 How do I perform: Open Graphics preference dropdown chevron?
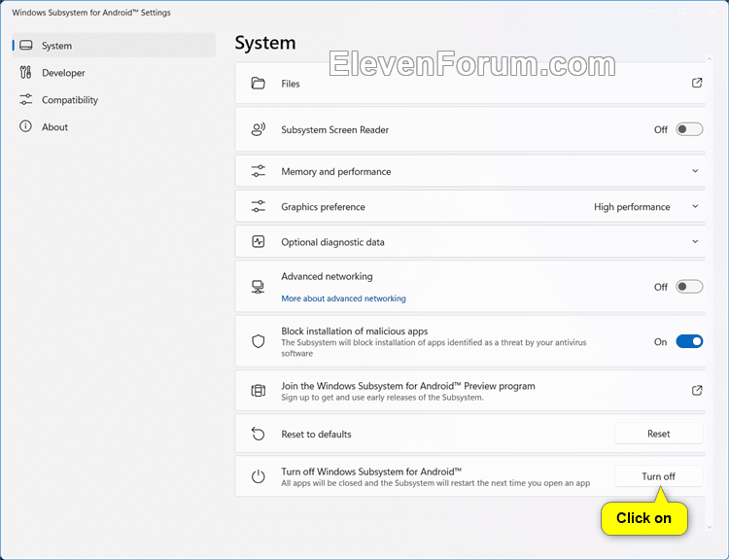tap(695, 206)
